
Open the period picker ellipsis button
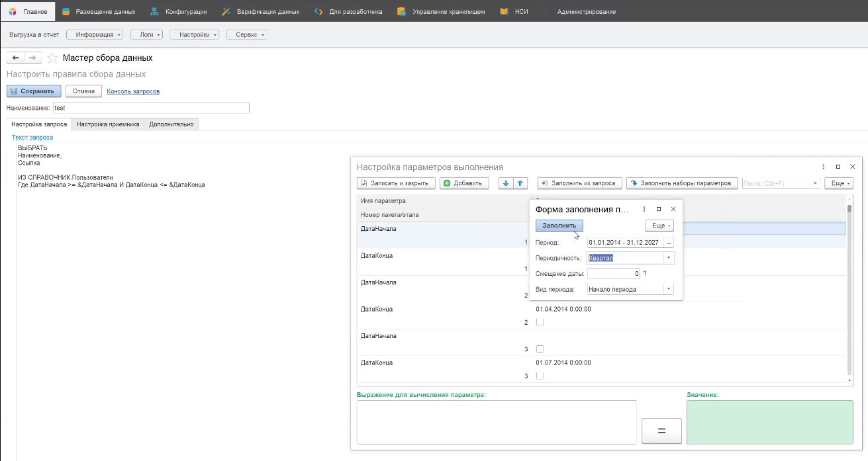[669, 243]
